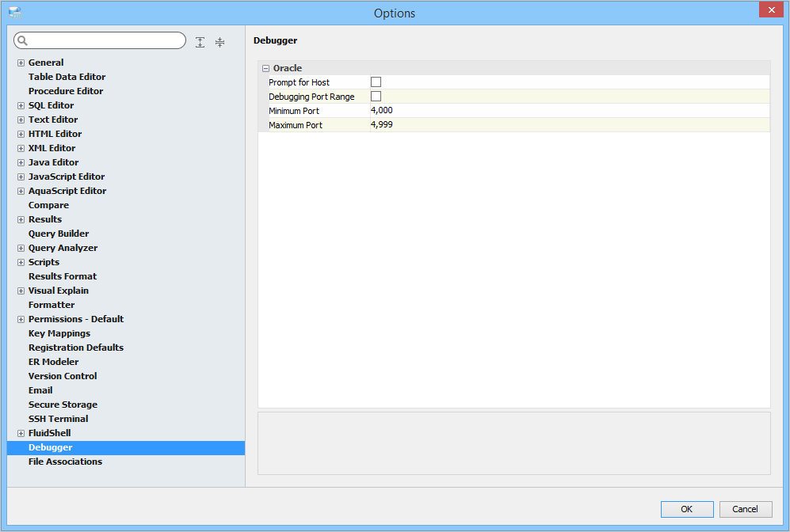Screen dimensions: 790x532
Task: Select the Results tree label
Action: pos(45,219)
